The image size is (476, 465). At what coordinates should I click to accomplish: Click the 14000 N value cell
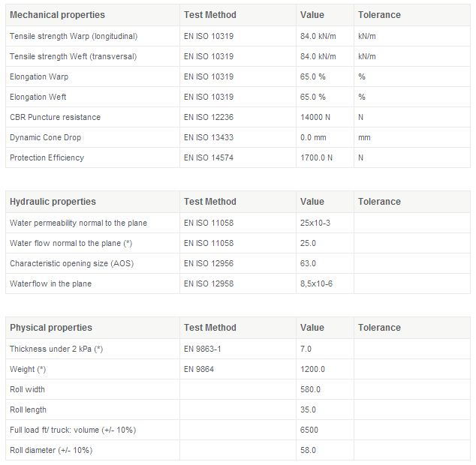point(316,117)
